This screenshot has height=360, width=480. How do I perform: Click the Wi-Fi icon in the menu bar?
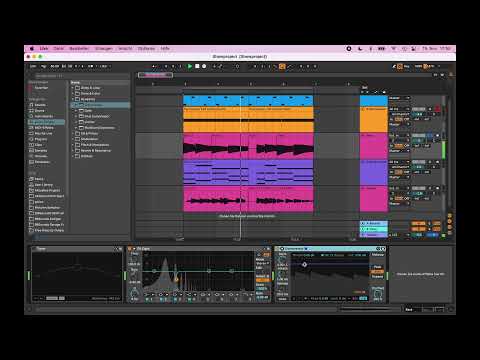pyautogui.click(x=393, y=49)
